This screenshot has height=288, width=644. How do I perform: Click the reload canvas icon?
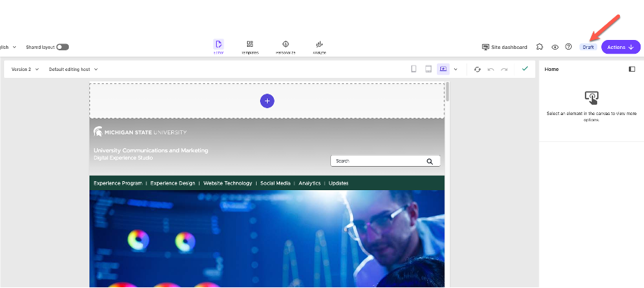(477, 69)
